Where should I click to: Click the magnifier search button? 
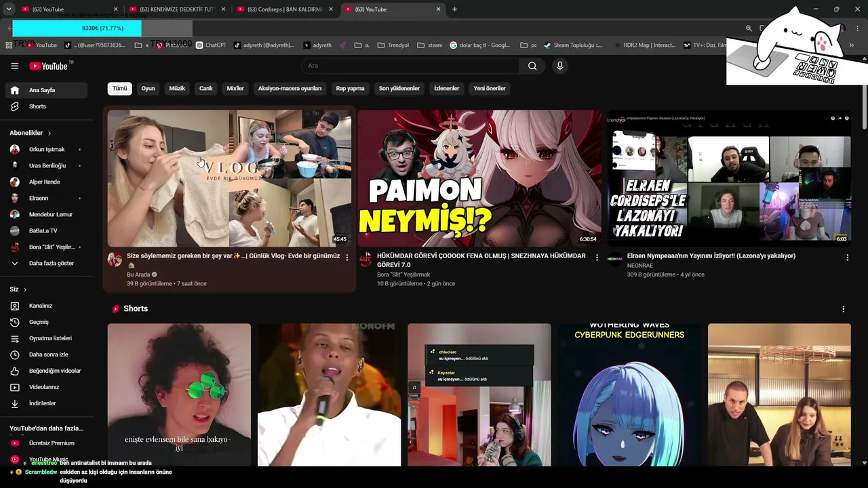532,66
